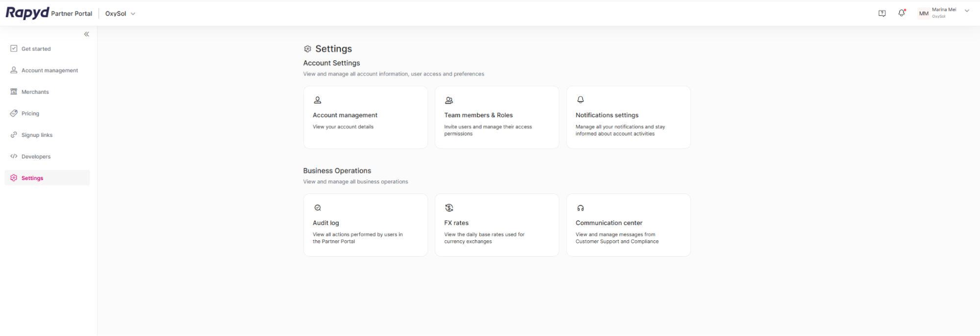This screenshot has height=336, width=980.
Task: Open the Marina Mei user menu chevron
Action: point(967,11)
